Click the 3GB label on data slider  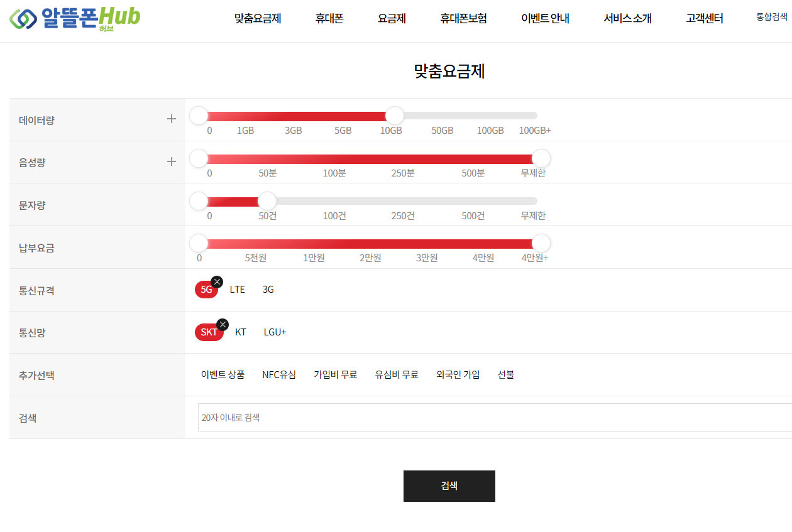[294, 131]
